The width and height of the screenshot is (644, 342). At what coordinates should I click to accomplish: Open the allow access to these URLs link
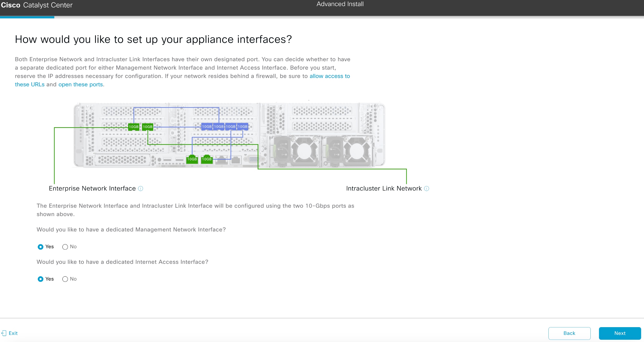[x=329, y=76]
